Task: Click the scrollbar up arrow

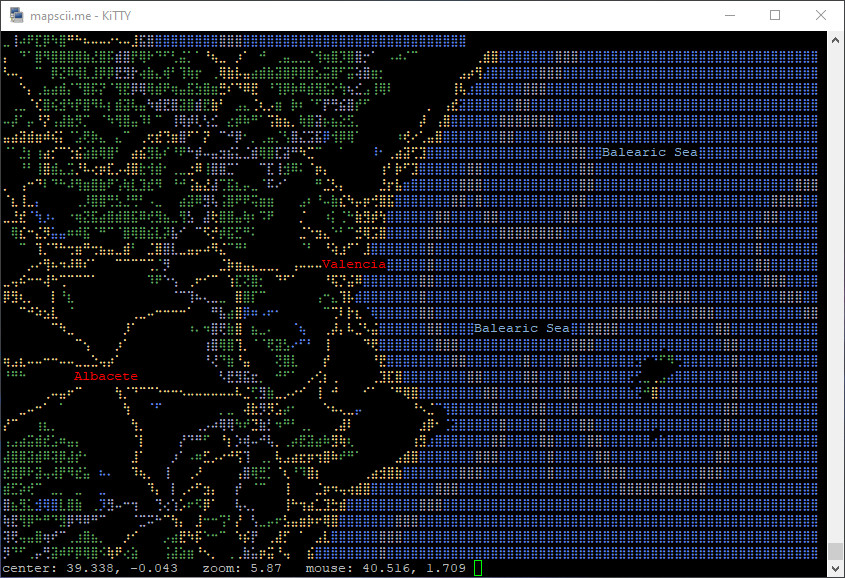Action: click(836, 38)
